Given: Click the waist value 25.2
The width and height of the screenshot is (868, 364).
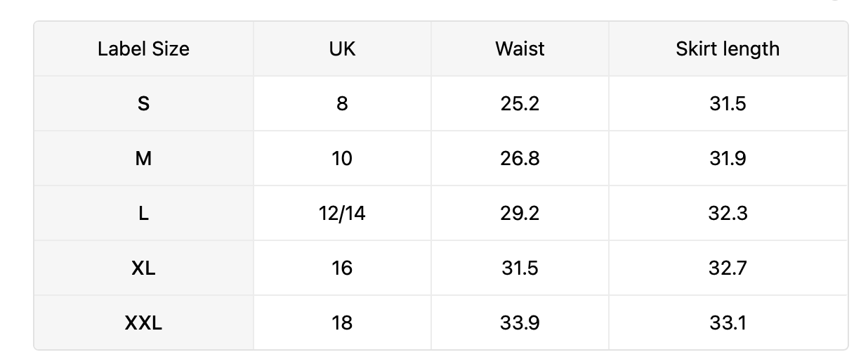Looking at the screenshot, I should click(x=520, y=103).
